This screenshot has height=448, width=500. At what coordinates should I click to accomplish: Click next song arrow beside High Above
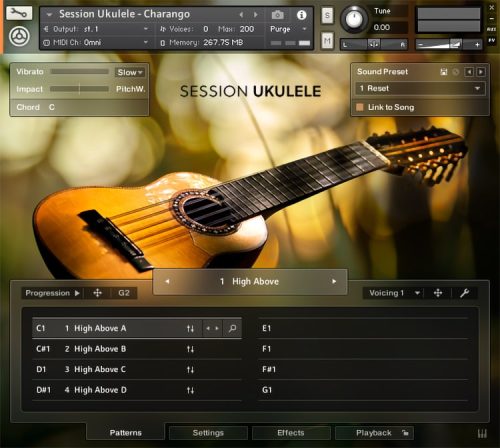click(x=334, y=282)
